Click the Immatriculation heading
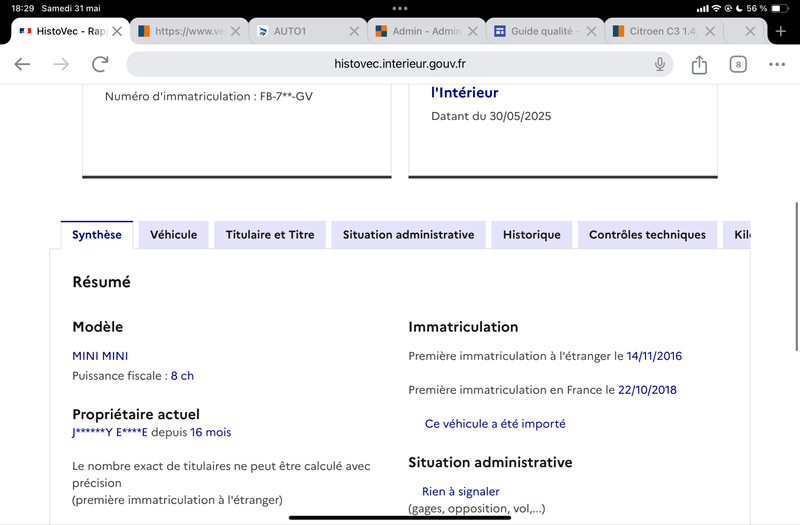Screen dimensions: 800x525 (x=463, y=327)
